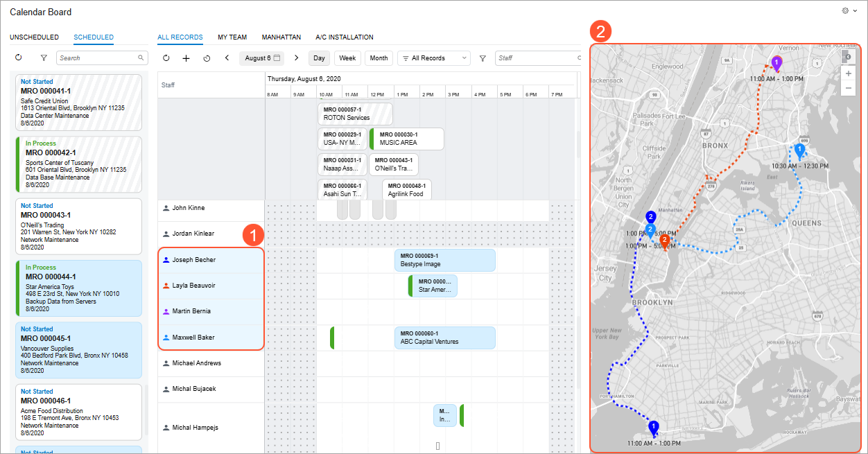This screenshot has height=454, width=868.
Task: Click the add appointment plus icon
Action: (x=186, y=58)
